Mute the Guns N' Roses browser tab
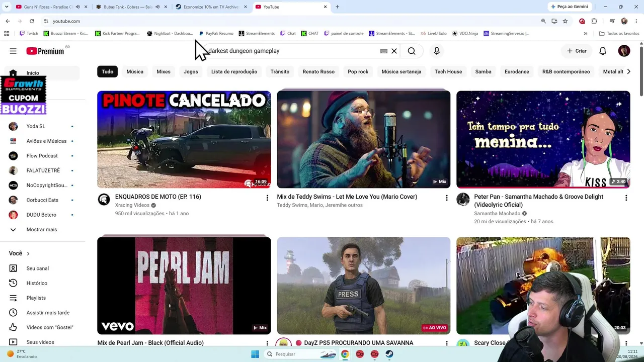This screenshot has height=362, width=644. coord(78,7)
